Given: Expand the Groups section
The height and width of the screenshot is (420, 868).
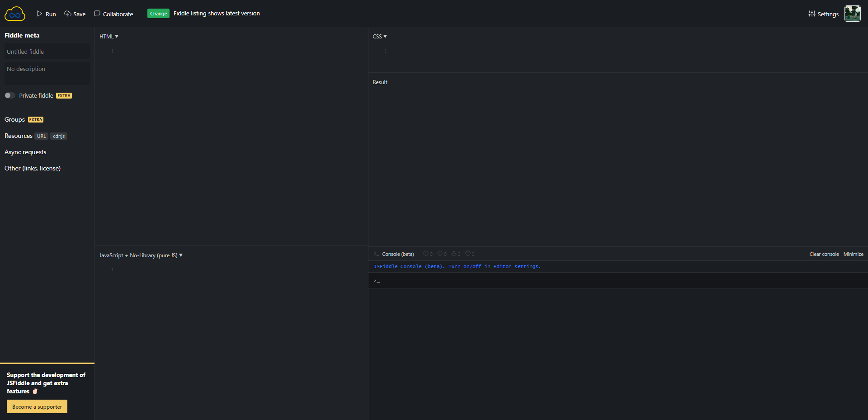Looking at the screenshot, I should 14,119.
